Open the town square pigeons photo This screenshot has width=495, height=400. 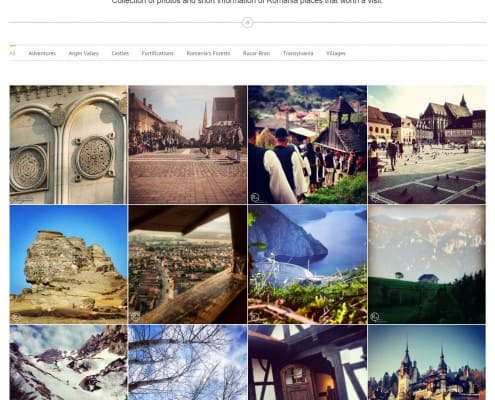(427, 145)
